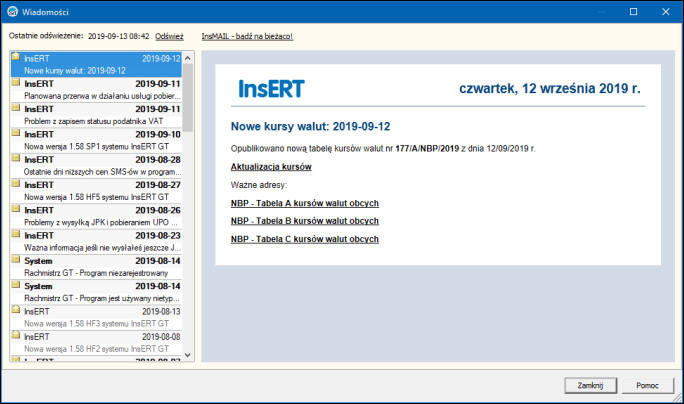Click last refresh time 2019-09-13 08:42
The image size is (684, 404).
coord(119,36)
